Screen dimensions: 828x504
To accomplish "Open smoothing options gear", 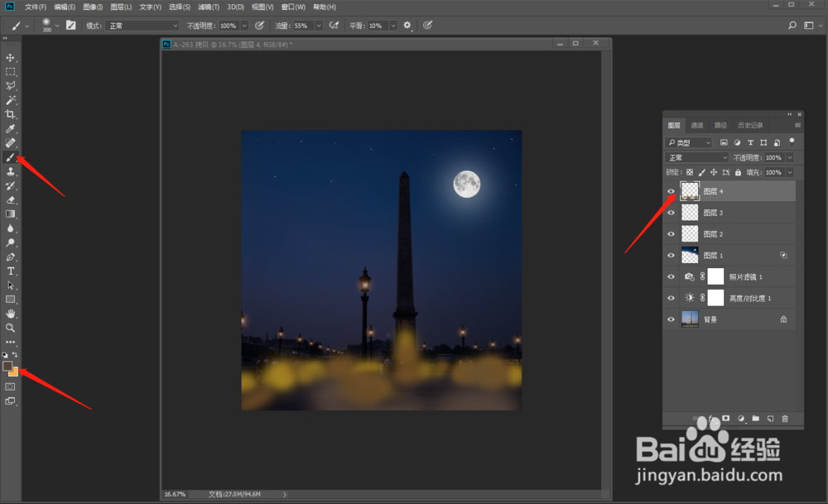I will (407, 26).
